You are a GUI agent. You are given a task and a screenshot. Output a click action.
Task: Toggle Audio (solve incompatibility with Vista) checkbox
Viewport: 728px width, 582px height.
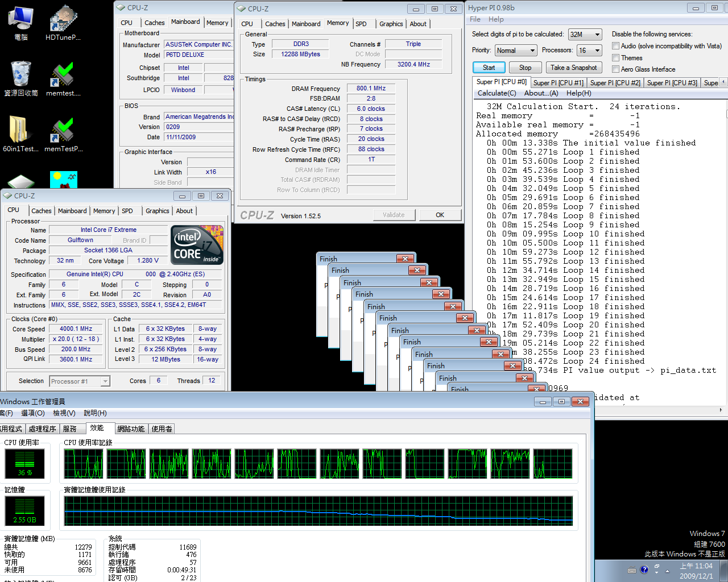[615, 46]
